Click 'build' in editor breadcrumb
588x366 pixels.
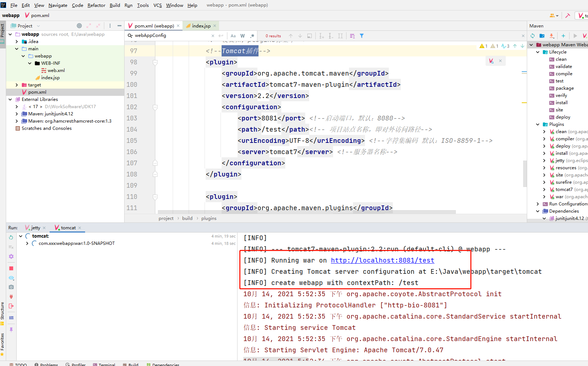pyautogui.click(x=187, y=218)
